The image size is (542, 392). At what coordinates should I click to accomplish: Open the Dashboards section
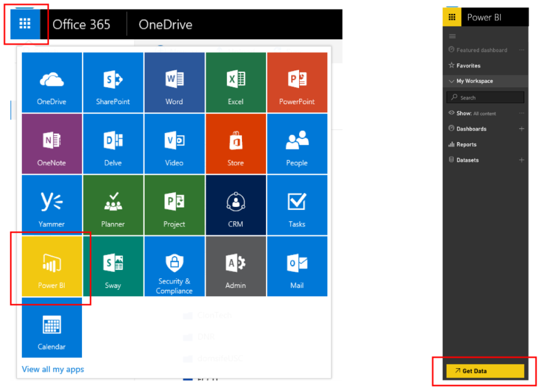471,129
